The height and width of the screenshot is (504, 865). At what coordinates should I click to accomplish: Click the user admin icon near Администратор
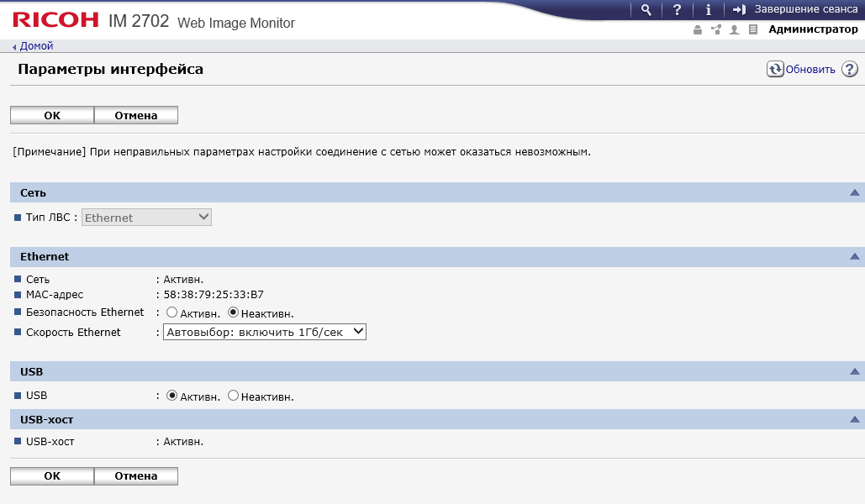click(x=734, y=29)
